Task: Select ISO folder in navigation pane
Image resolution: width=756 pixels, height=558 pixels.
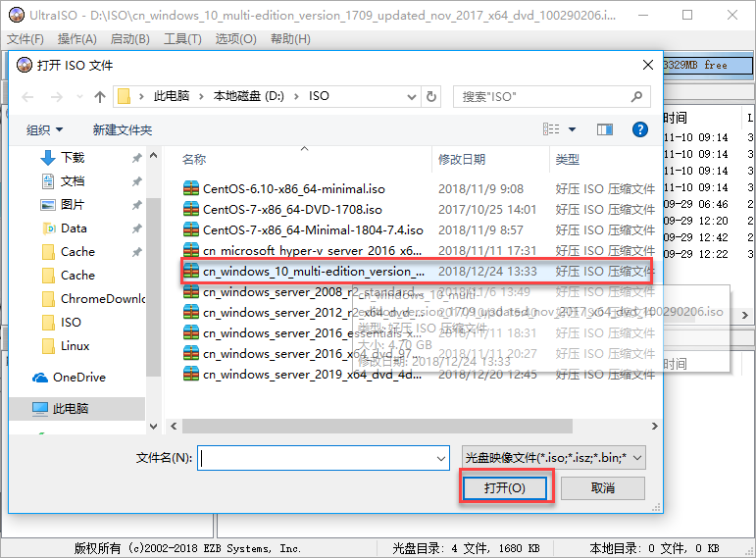Action: [71, 323]
